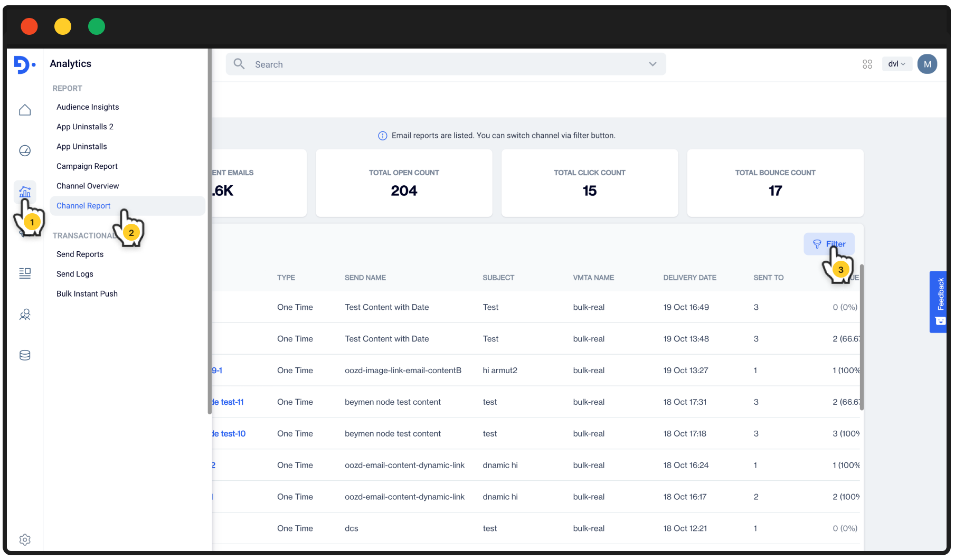
Task: Open the content list sidebar icon
Action: [x=25, y=273]
